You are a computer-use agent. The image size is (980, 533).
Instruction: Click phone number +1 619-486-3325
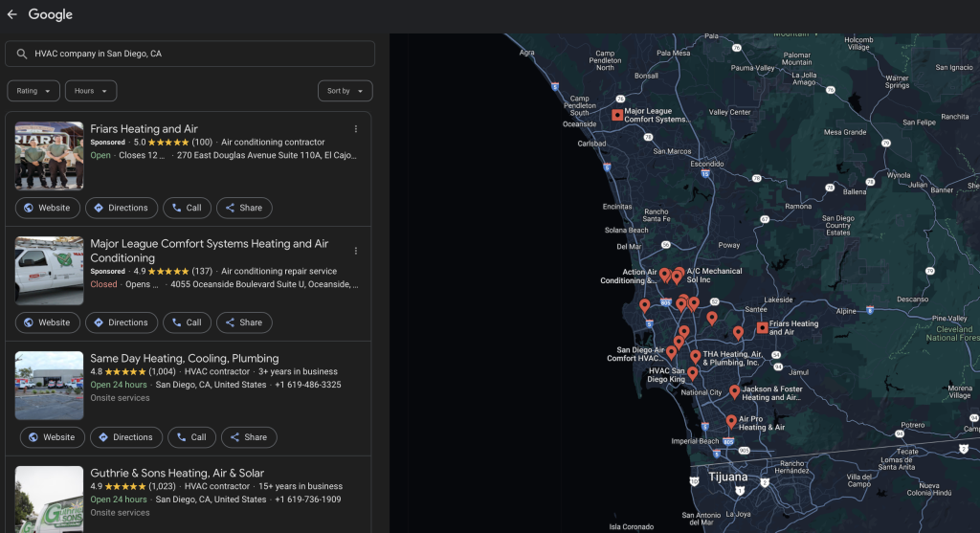308,385
